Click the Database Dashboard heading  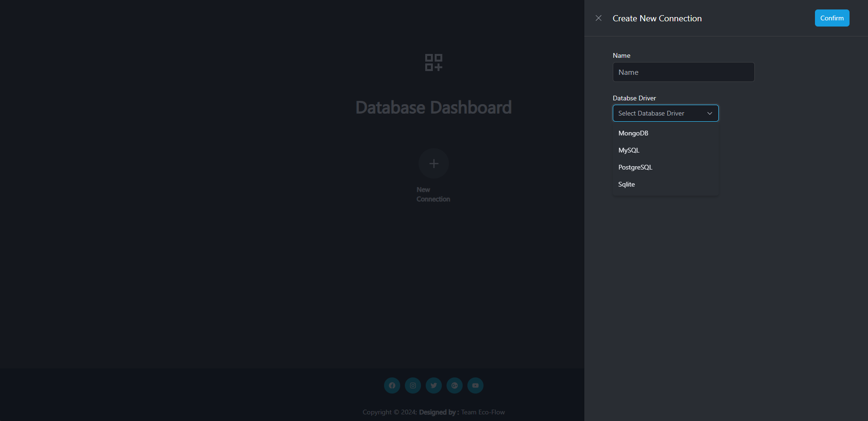[434, 107]
